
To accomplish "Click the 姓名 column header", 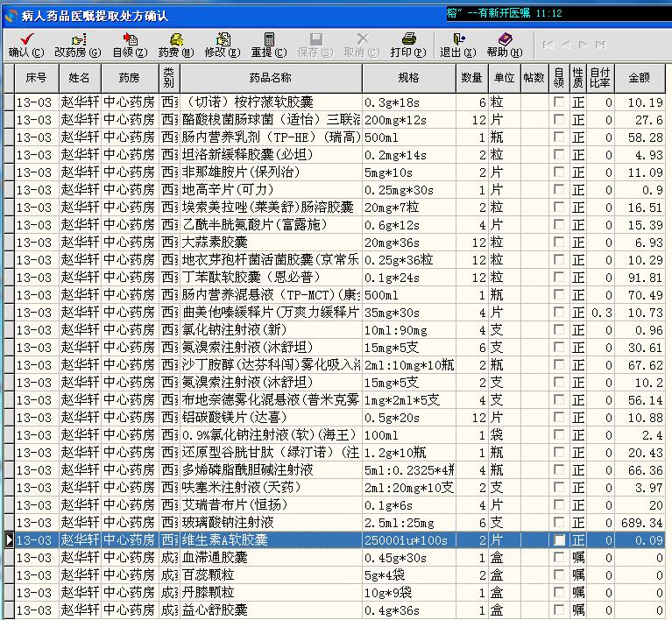I will (x=80, y=78).
